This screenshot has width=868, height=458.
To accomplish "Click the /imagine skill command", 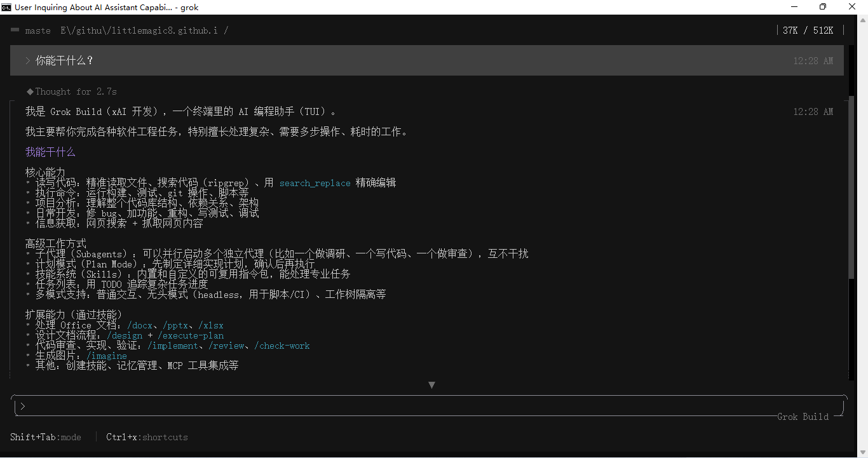I will pos(107,356).
